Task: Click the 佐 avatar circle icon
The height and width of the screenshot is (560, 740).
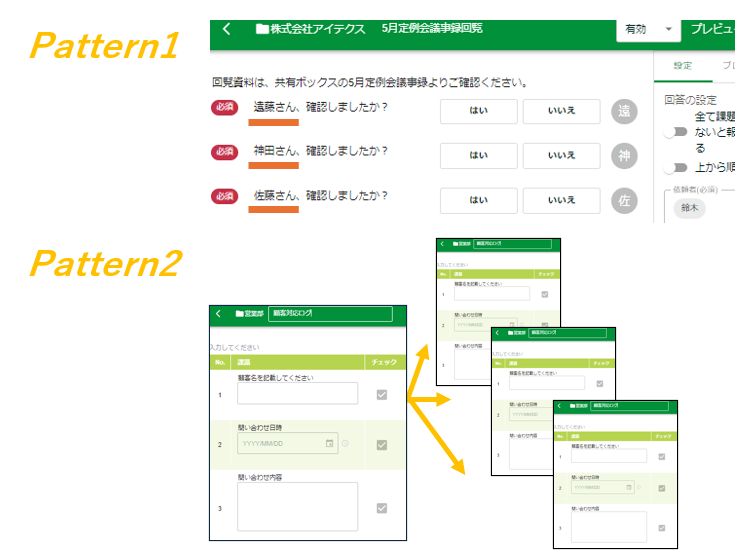Action: [624, 200]
